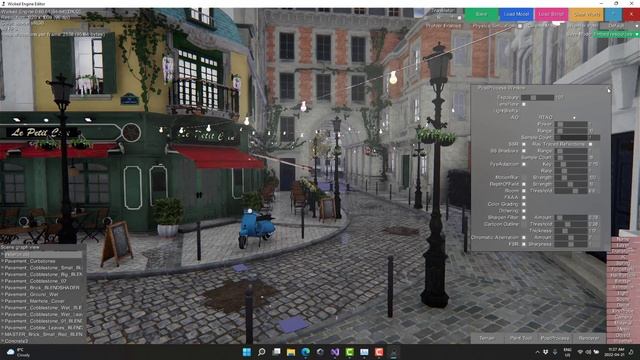The image size is (640, 360).
Task: Open Microsoft Edge from taskbar
Action: coord(306,352)
